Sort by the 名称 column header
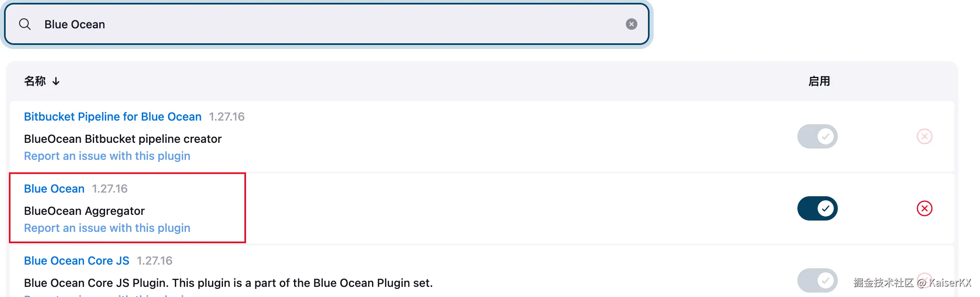Viewport: 980px width, 297px height. point(35,81)
